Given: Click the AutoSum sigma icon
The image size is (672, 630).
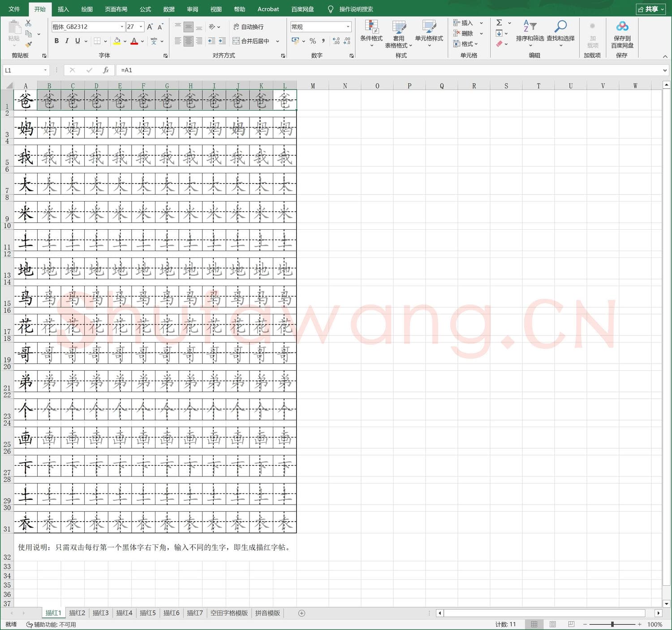Looking at the screenshot, I should coord(499,23).
